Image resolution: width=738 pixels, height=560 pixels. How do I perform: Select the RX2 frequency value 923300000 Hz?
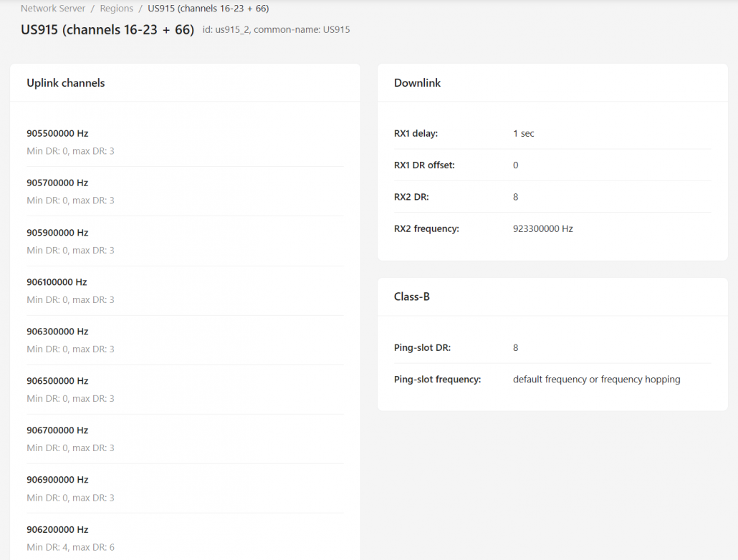[542, 229]
